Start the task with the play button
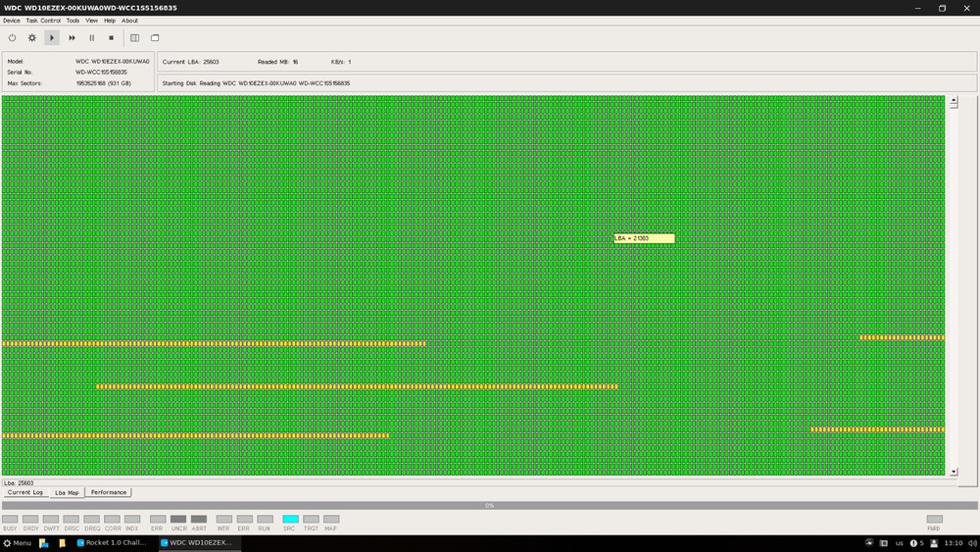The image size is (980, 552). pos(52,38)
